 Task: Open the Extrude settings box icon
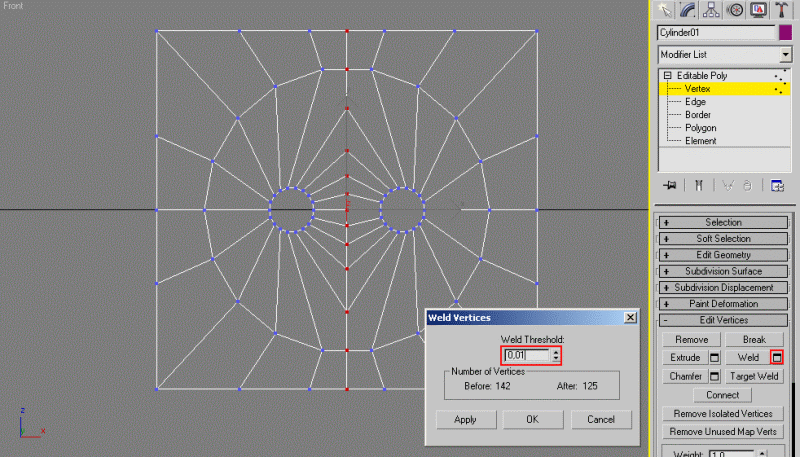tap(715, 358)
